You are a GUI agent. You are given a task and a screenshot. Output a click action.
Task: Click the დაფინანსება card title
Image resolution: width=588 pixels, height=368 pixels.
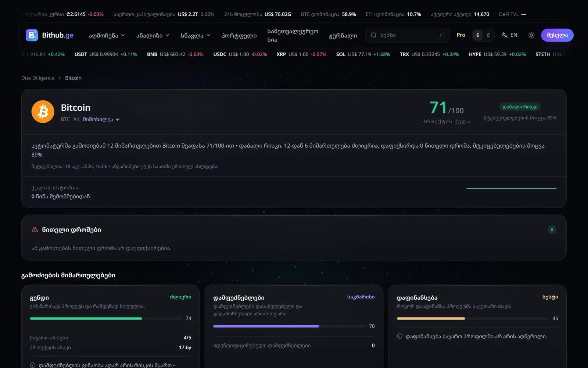(417, 298)
